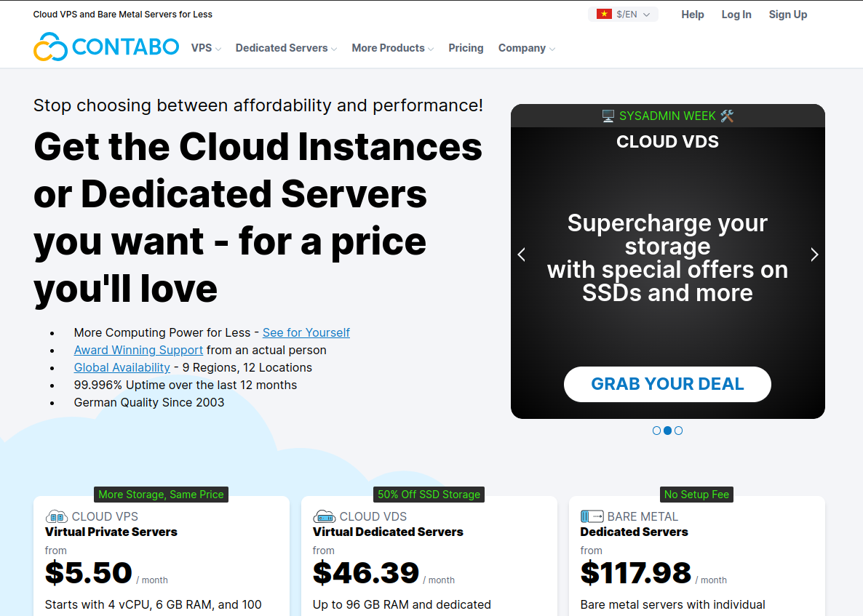The width and height of the screenshot is (863, 616).
Task: Click the Stop choosing between affordability subtitle
Action: click(258, 105)
